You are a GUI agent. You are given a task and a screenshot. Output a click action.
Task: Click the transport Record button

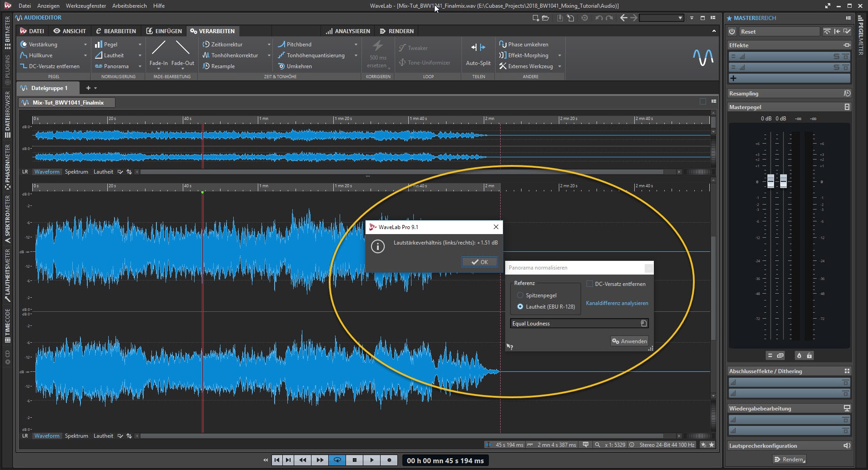(389, 460)
